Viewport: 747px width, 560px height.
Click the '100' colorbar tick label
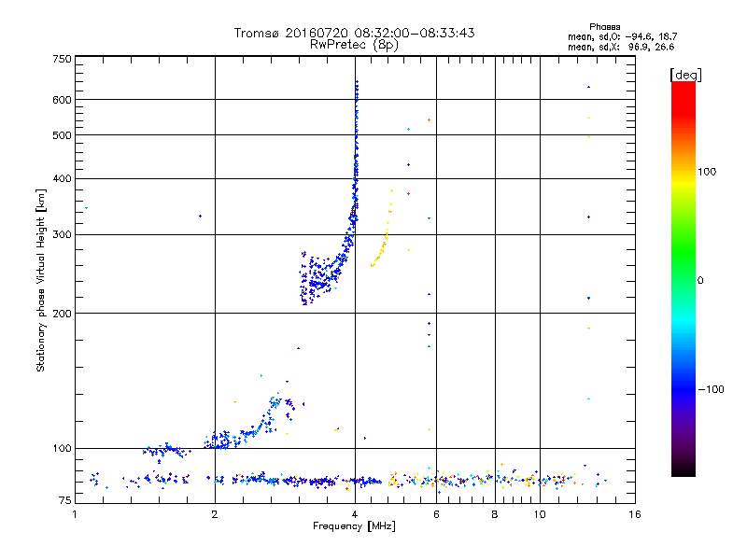[707, 172]
